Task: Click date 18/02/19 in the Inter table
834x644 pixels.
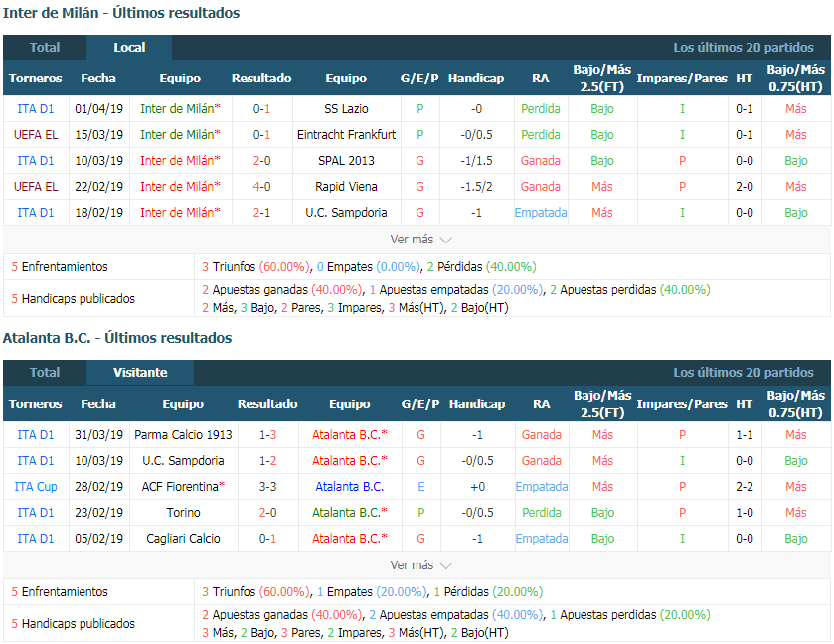Action: (x=99, y=213)
